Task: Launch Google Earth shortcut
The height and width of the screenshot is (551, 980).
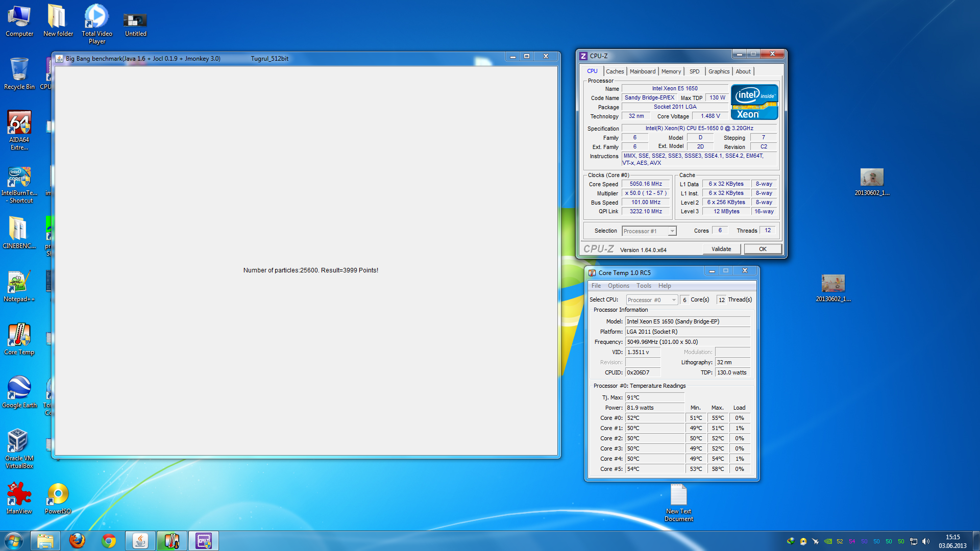Action: (19, 392)
